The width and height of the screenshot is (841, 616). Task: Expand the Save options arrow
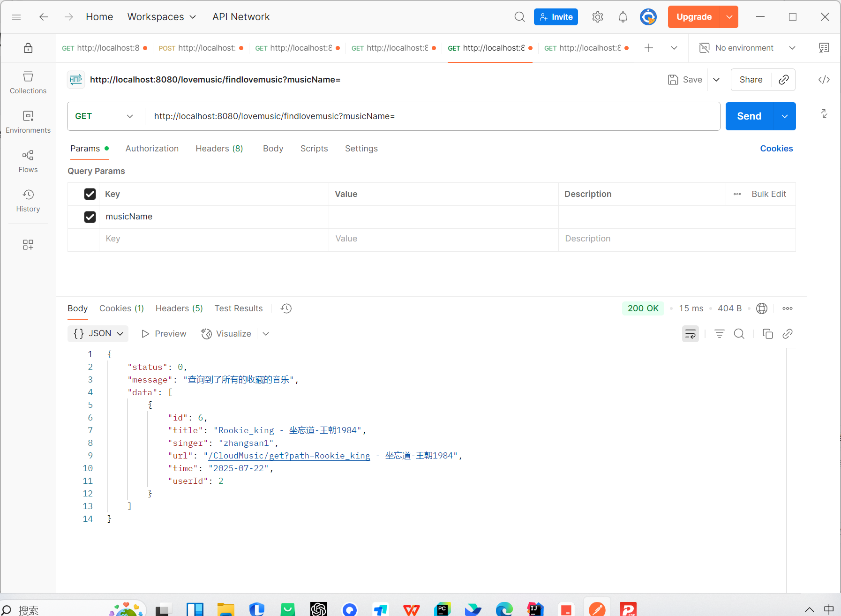716,80
